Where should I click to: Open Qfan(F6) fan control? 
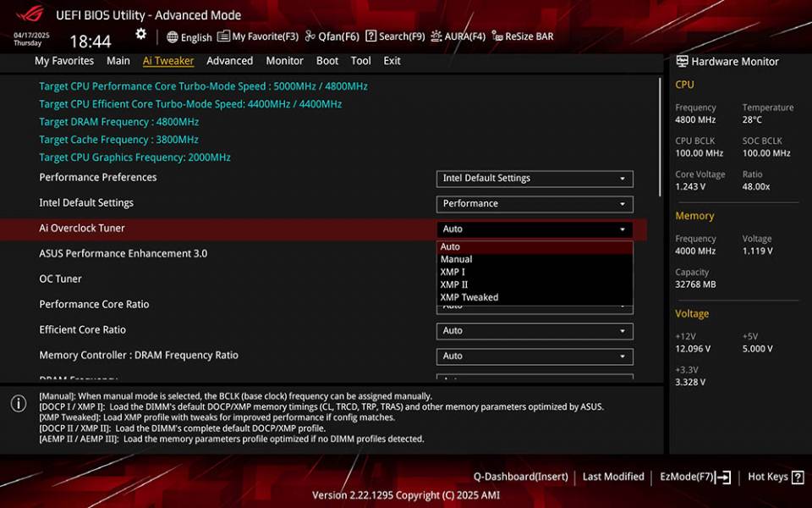tap(332, 37)
